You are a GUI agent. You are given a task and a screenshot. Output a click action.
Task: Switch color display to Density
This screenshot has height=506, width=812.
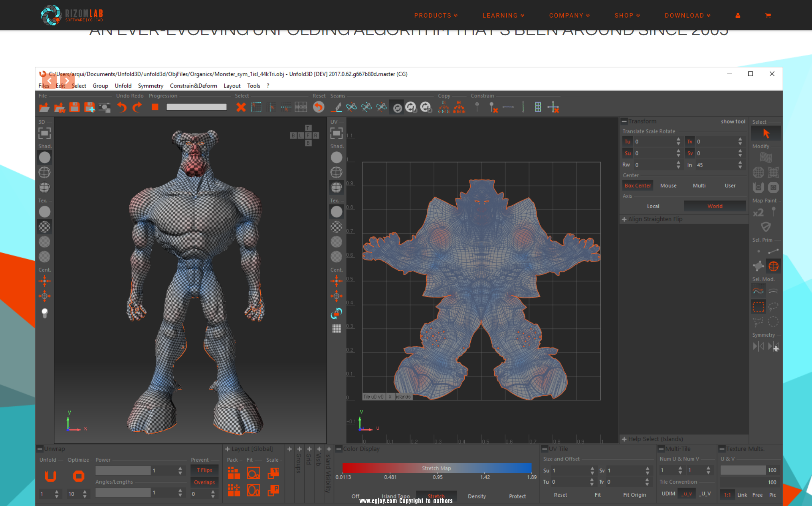477,496
